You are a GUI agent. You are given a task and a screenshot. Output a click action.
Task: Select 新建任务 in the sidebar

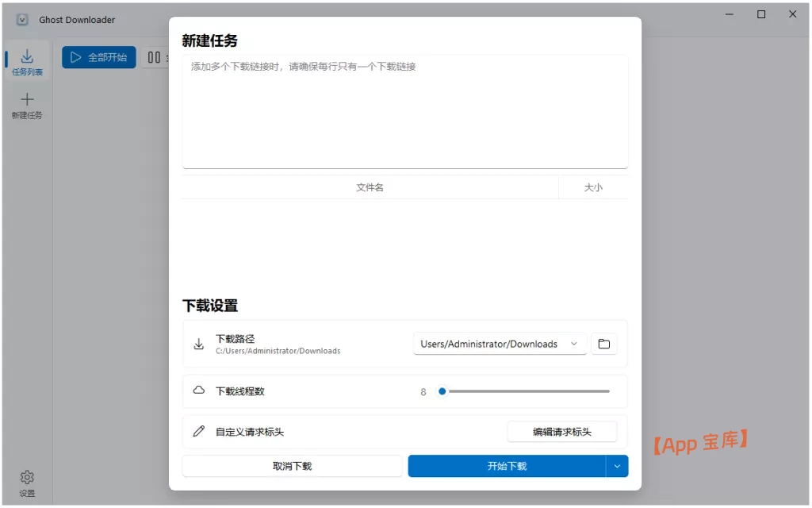[27, 104]
